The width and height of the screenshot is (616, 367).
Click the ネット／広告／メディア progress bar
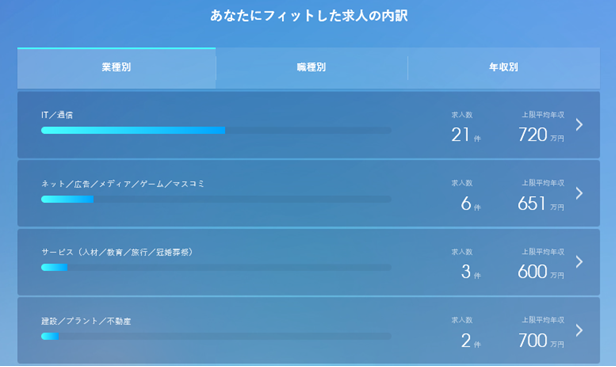click(x=216, y=199)
